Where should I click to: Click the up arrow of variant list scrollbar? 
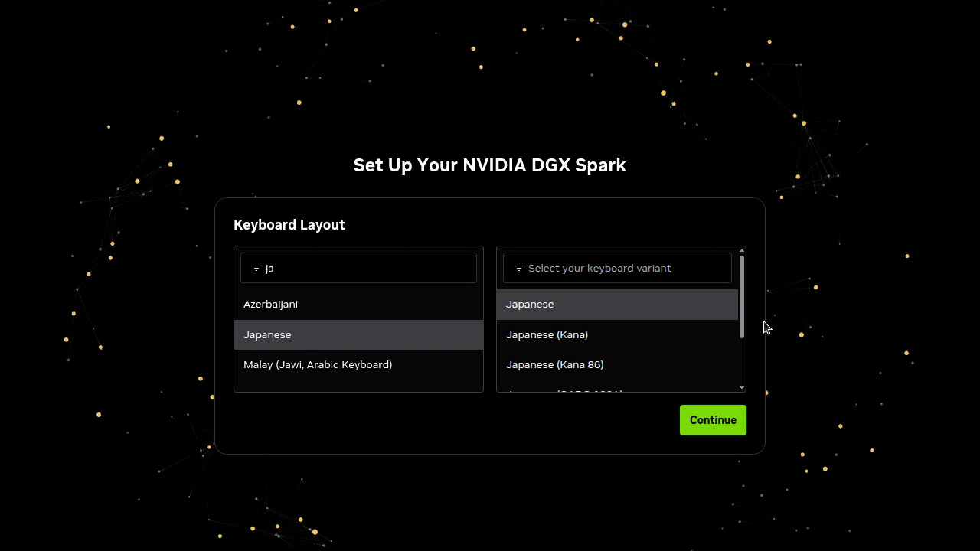click(x=741, y=251)
